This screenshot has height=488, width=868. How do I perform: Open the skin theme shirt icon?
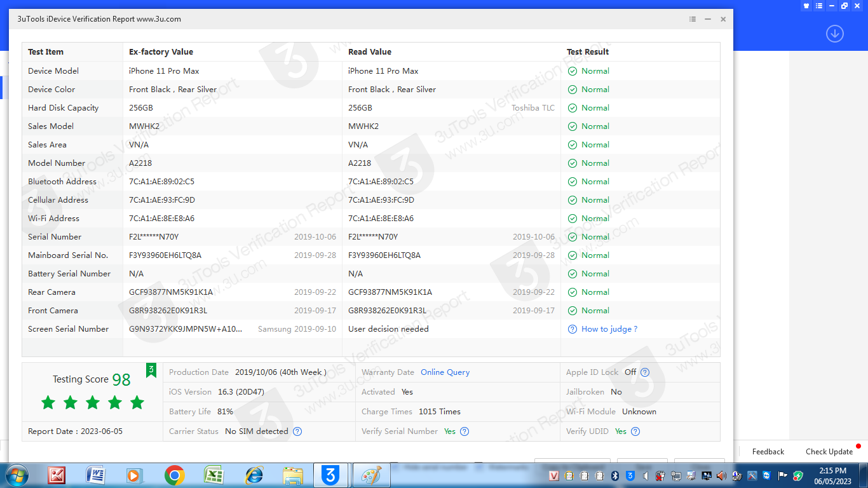806,6
